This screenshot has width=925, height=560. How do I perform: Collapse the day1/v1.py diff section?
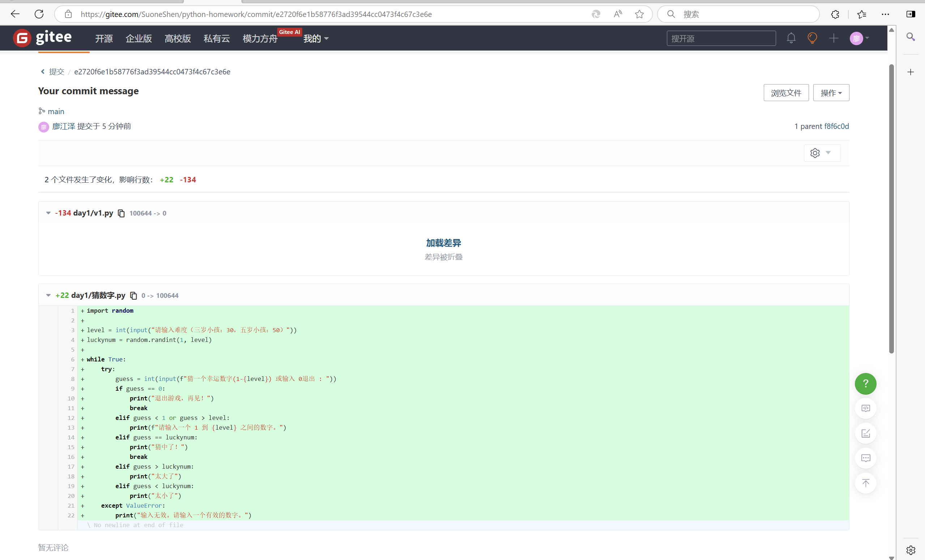click(48, 213)
